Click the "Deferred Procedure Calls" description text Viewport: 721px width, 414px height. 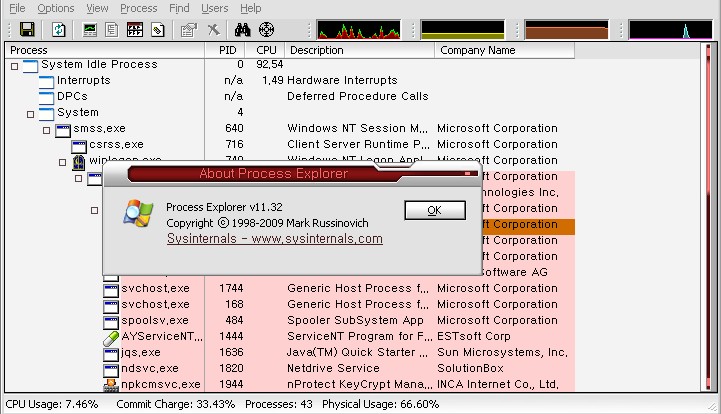click(x=358, y=97)
